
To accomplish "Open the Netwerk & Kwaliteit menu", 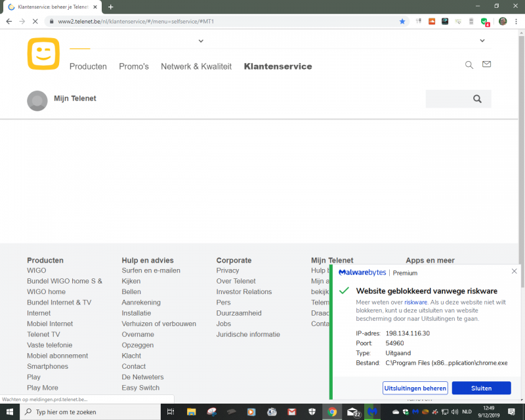I will [x=196, y=66].
